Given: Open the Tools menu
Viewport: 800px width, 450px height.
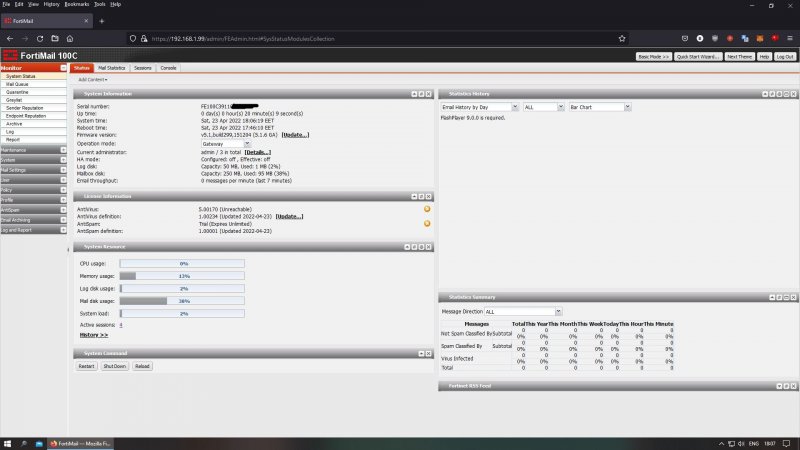Looking at the screenshot, I should [x=99, y=4].
